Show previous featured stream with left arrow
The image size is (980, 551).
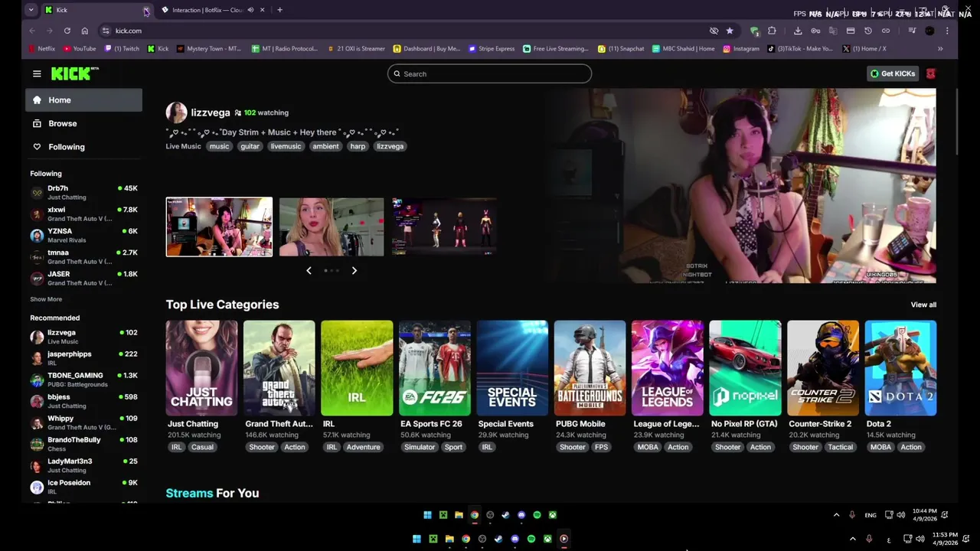coord(309,270)
